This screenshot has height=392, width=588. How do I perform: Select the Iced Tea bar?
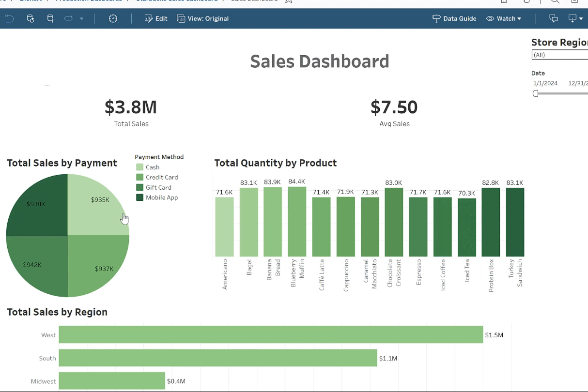[x=466, y=227]
